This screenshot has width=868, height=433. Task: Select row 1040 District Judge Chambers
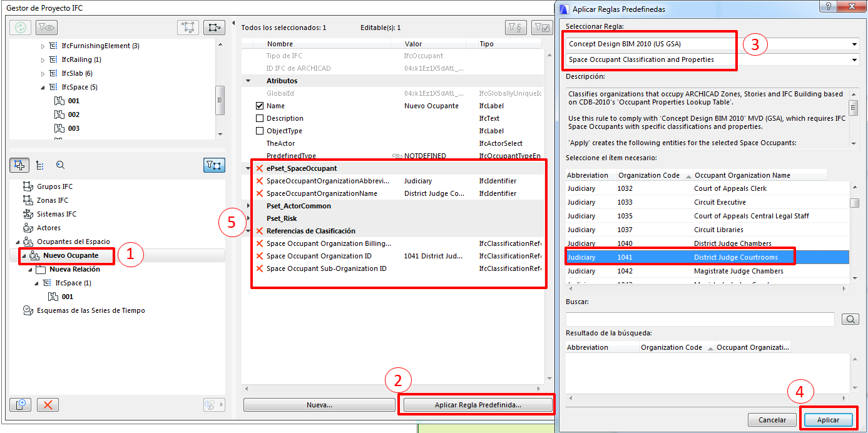tap(707, 243)
